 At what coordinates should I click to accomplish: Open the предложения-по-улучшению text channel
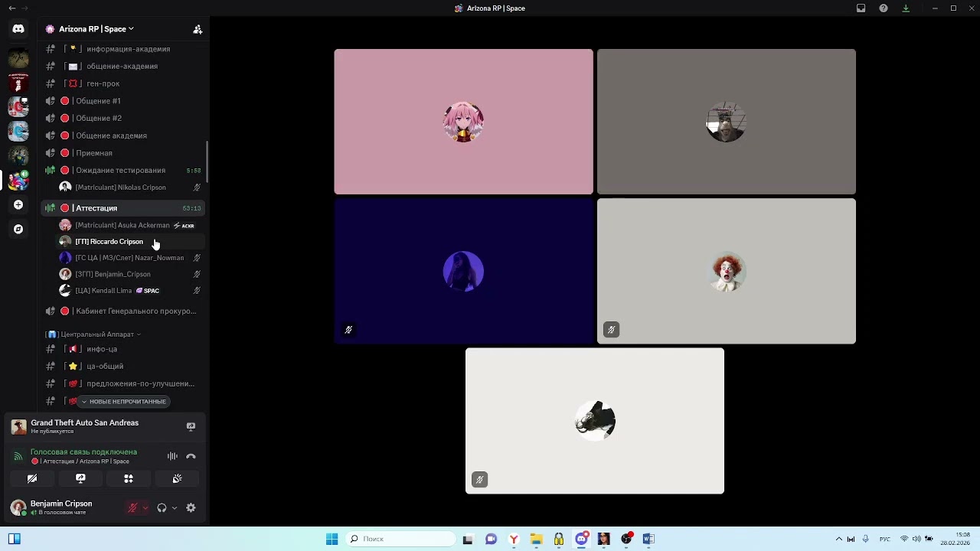(x=123, y=383)
